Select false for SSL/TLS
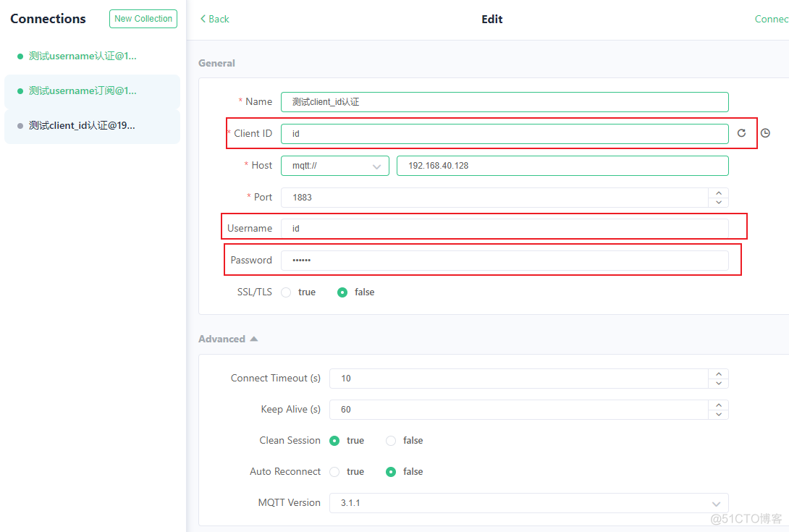This screenshot has height=532, width=789. tap(342, 292)
